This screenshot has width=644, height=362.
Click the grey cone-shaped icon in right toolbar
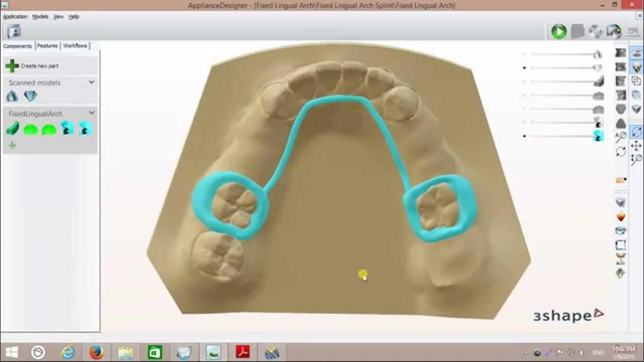(621, 123)
